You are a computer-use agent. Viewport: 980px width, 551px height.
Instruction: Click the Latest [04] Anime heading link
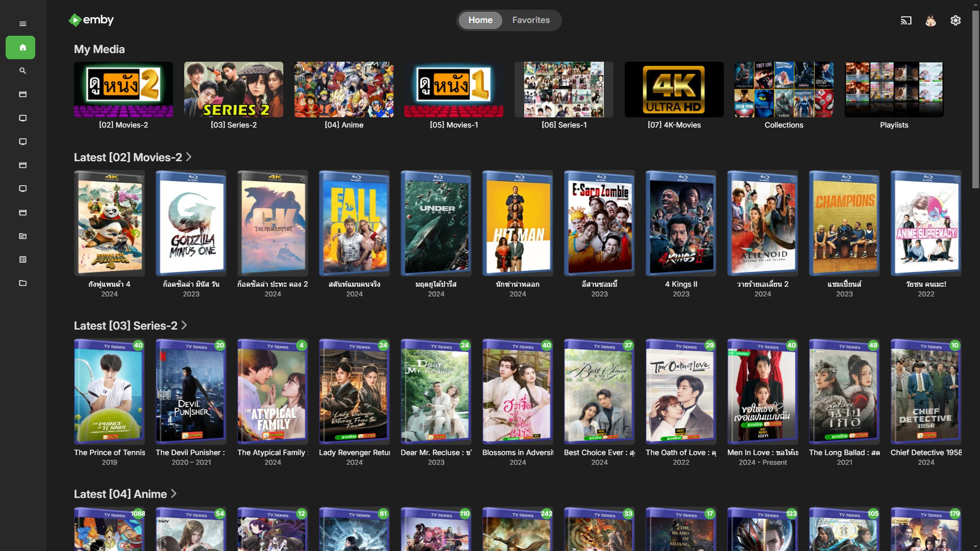(120, 494)
